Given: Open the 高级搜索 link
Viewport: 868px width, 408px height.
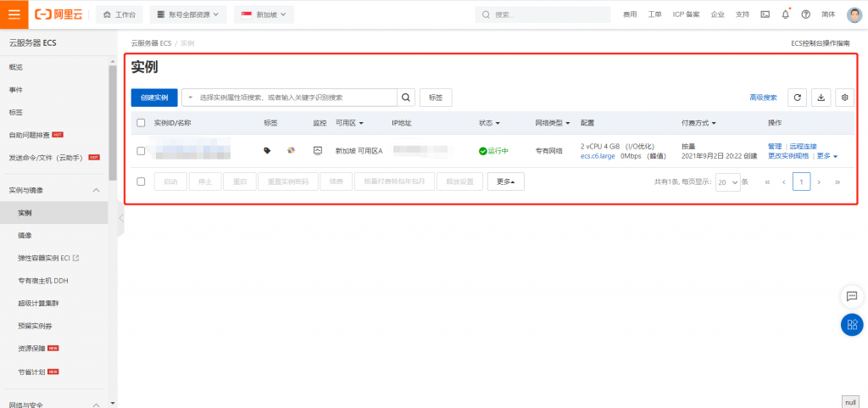Looking at the screenshot, I should 763,98.
